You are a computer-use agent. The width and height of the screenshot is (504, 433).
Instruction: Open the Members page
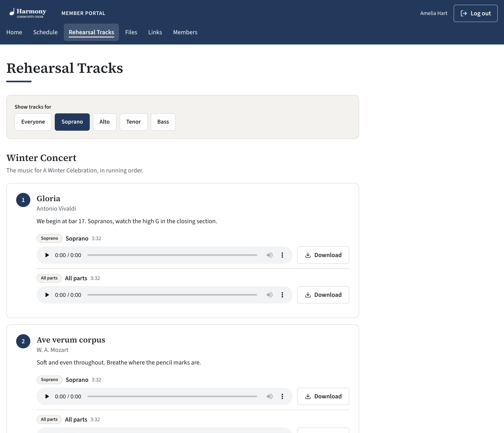pos(185,32)
